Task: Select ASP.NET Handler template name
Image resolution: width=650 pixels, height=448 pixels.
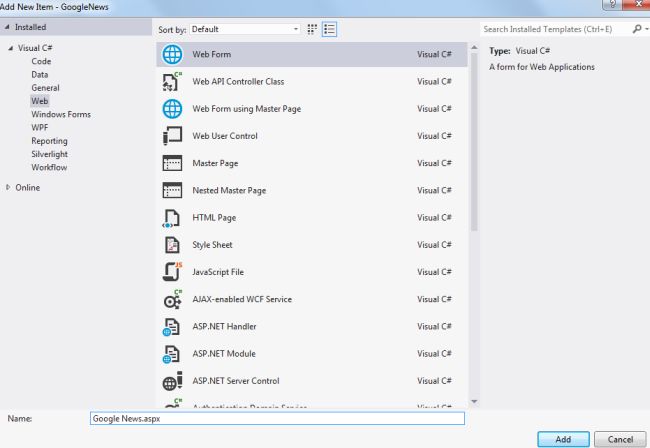Action: (x=224, y=327)
